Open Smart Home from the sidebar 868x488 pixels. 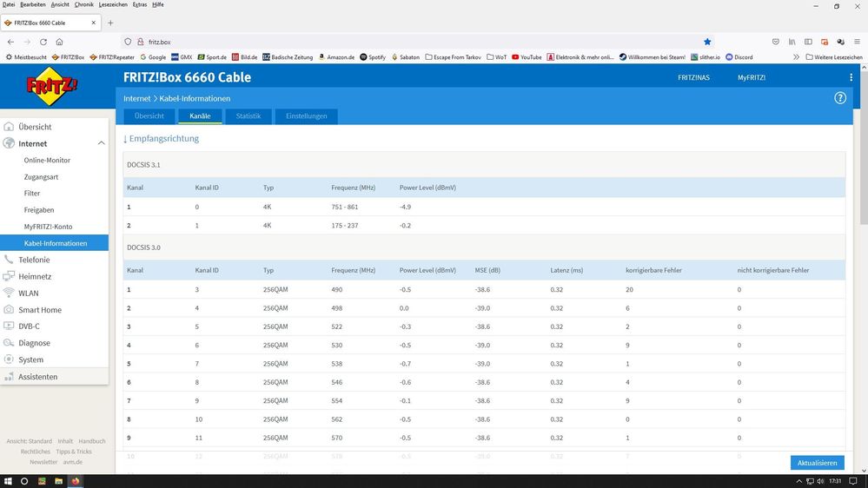coord(39,310)
